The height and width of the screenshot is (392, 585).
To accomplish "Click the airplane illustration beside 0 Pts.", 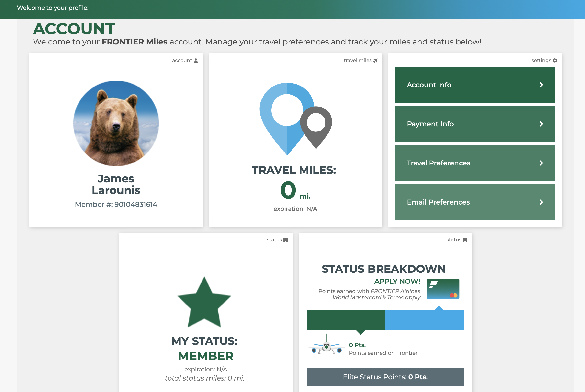I will point(326,345).
